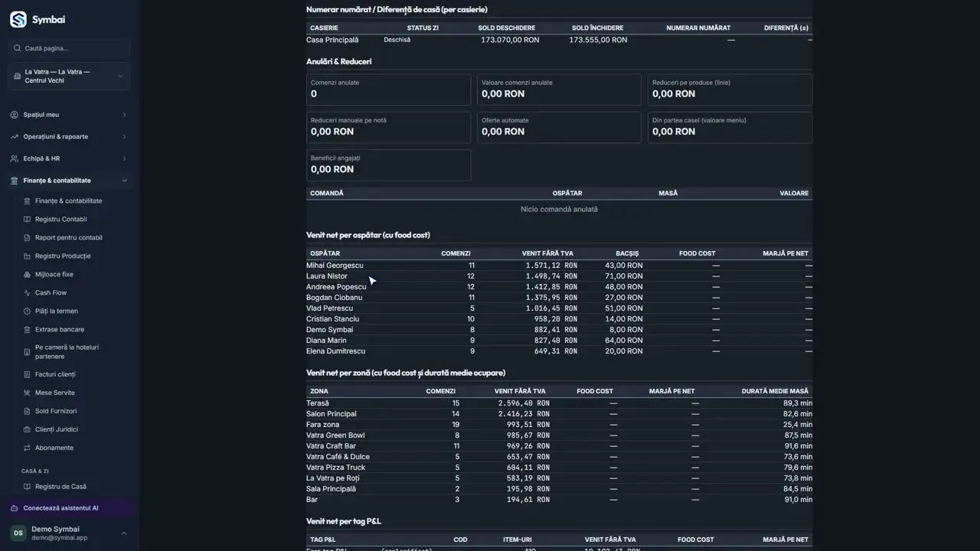The image size is (980, 551).
Task: Open the Registru Producție page
Action: (63, 256)
